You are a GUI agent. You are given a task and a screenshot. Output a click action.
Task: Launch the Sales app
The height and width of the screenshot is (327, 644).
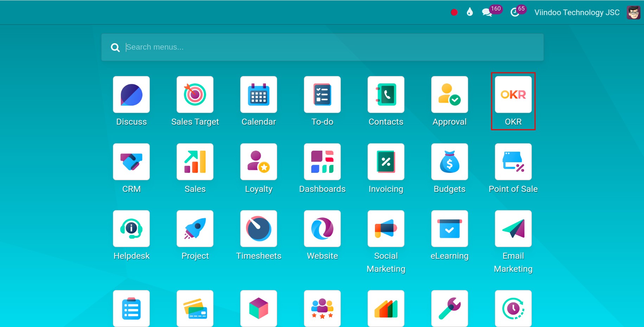tap(195, 162)
